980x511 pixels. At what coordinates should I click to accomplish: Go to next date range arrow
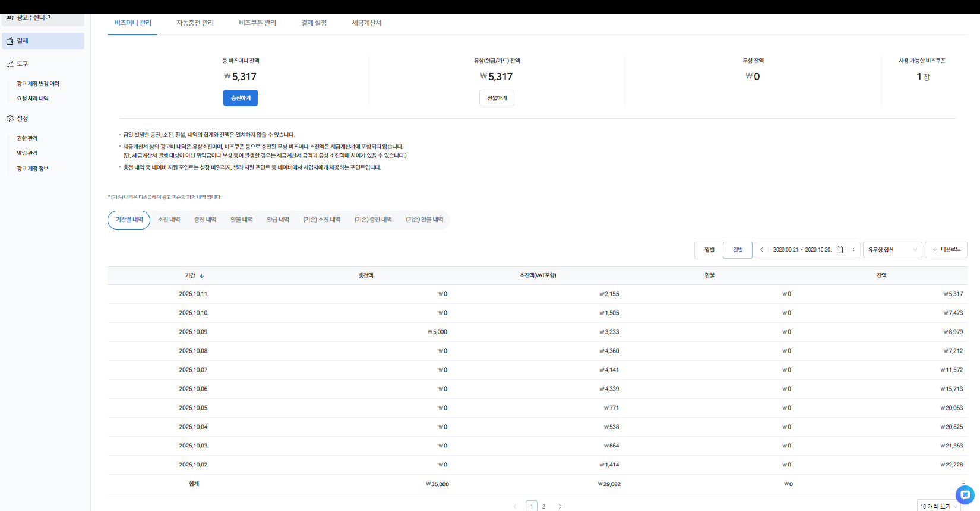pyautogui.click(x=854, y=250)
